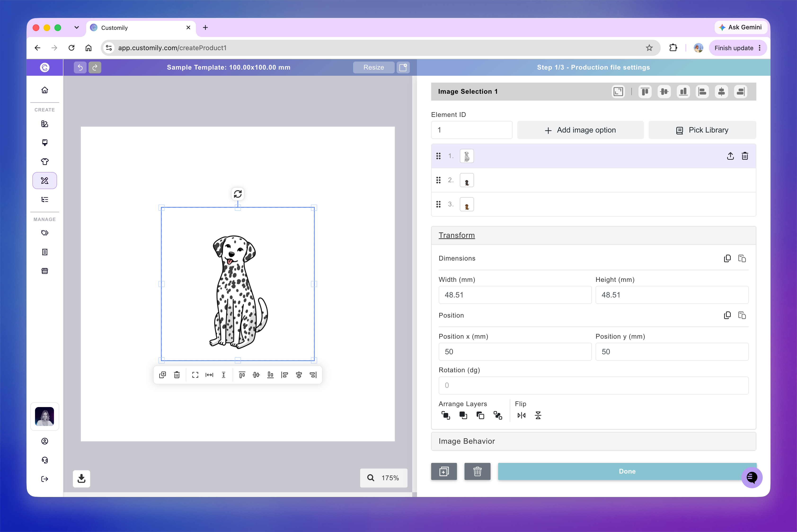Upload replacement for image option 1
Screen dimensions: 797x532
731,156
